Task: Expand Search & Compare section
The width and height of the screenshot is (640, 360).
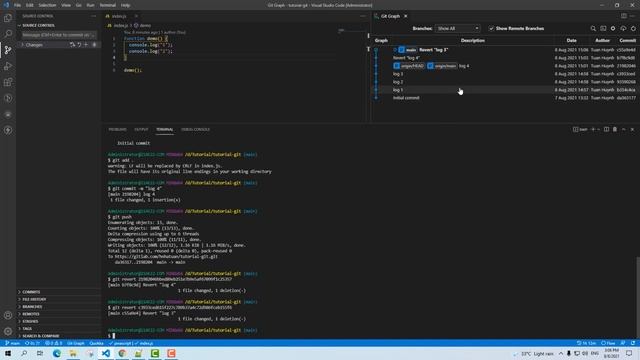Action: tap(58, 336)
